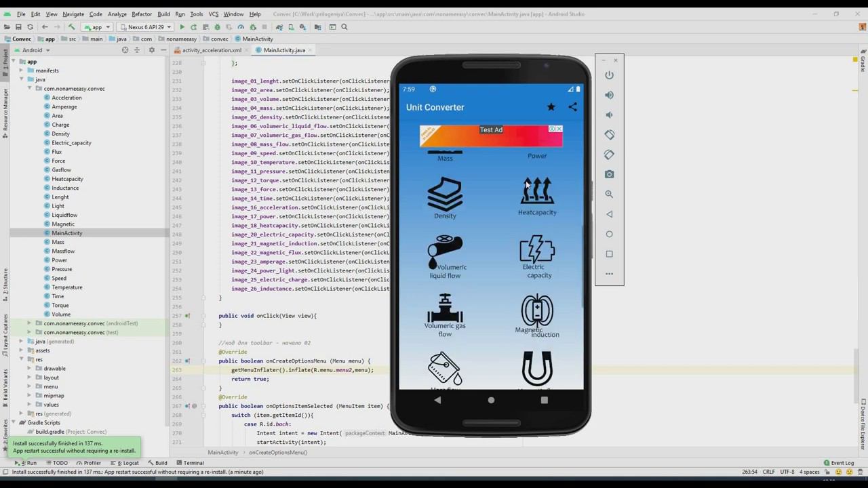This screenshot has height=488, width=868.
Task: Collapse the res folder
Action: [22, 359]
